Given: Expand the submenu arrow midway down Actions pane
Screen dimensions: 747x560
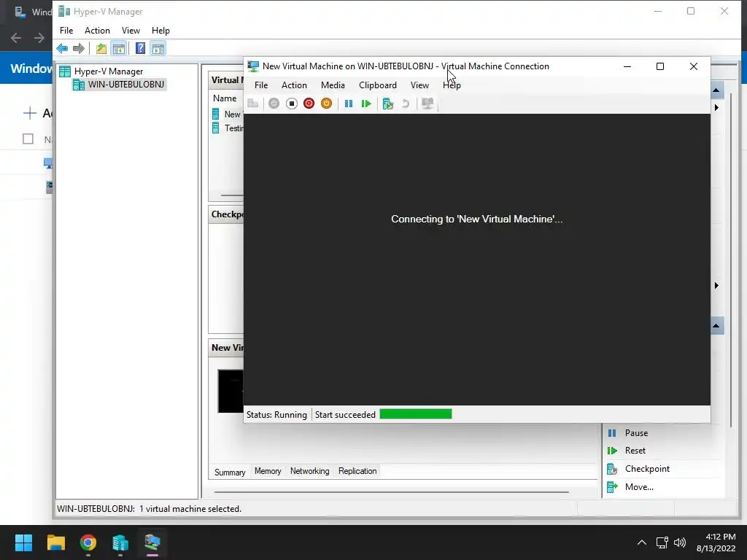Looking at the screenshot, I should coord(716,285).
